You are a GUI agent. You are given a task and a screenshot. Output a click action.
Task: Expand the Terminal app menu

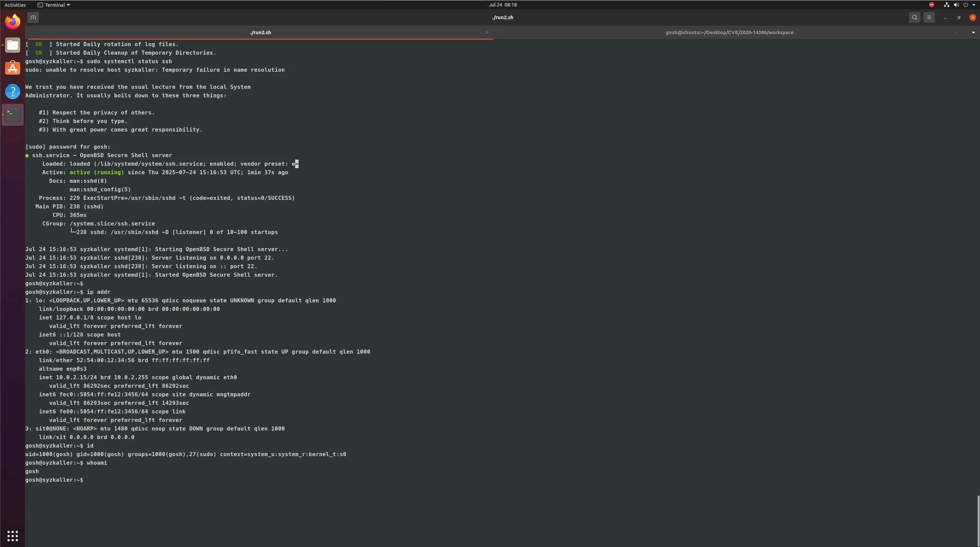(x=54, y=5)
